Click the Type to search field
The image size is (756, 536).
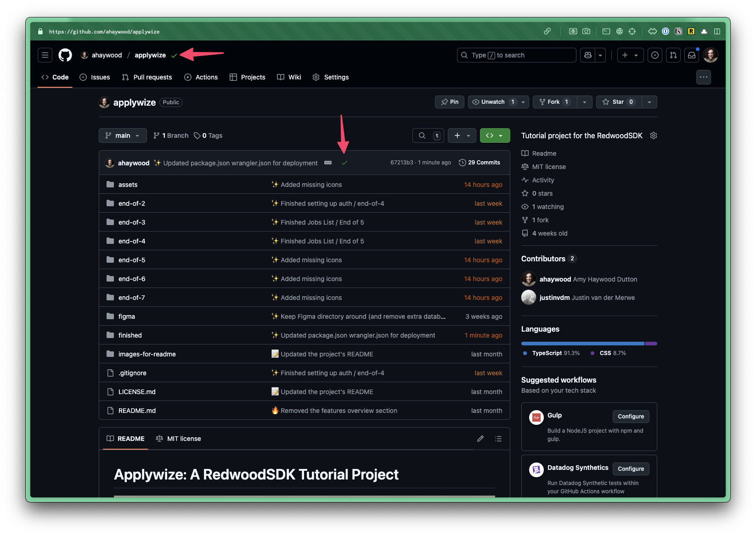tap(516, 55)
